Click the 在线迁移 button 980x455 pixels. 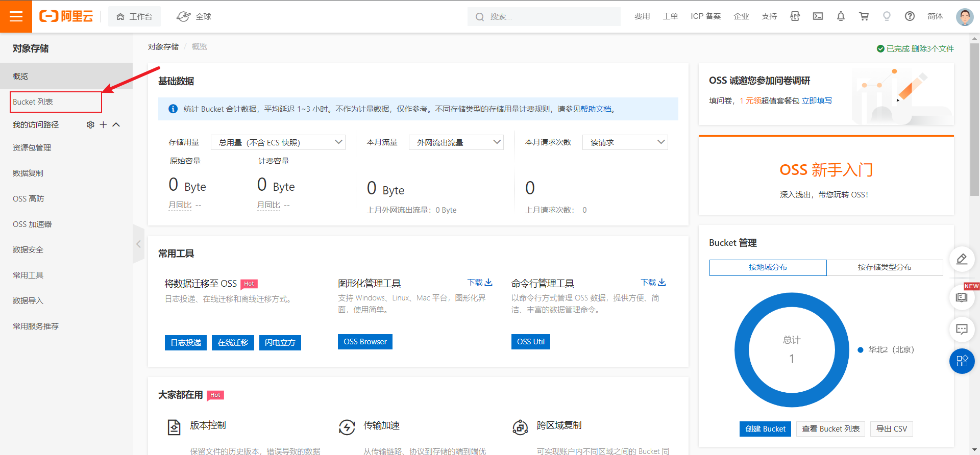click(233, 343)
